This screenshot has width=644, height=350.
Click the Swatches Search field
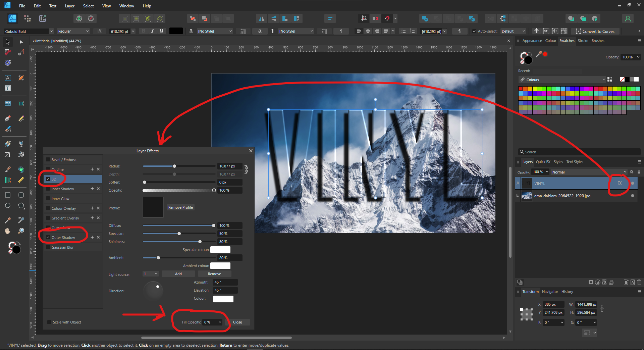579,152
